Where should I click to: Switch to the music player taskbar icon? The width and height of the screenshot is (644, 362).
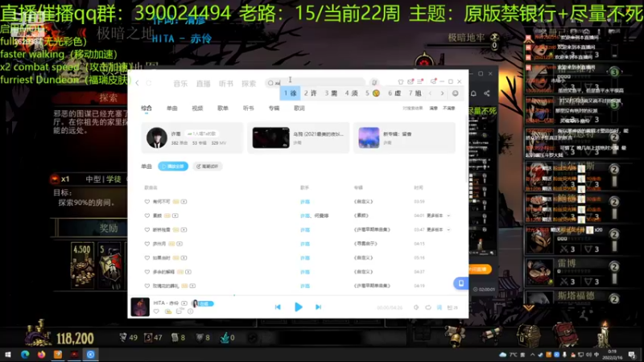pyautogui.click(x=91, y=355)
